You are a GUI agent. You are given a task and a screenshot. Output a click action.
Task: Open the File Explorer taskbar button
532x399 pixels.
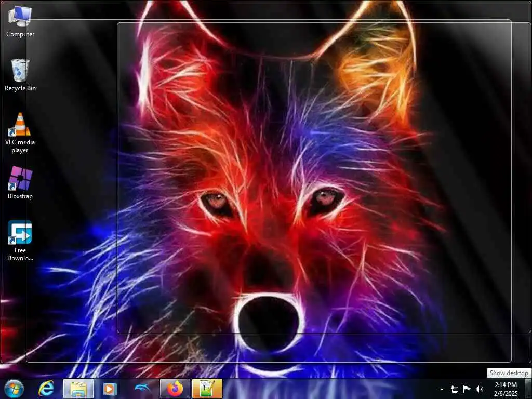pos(78,389)
